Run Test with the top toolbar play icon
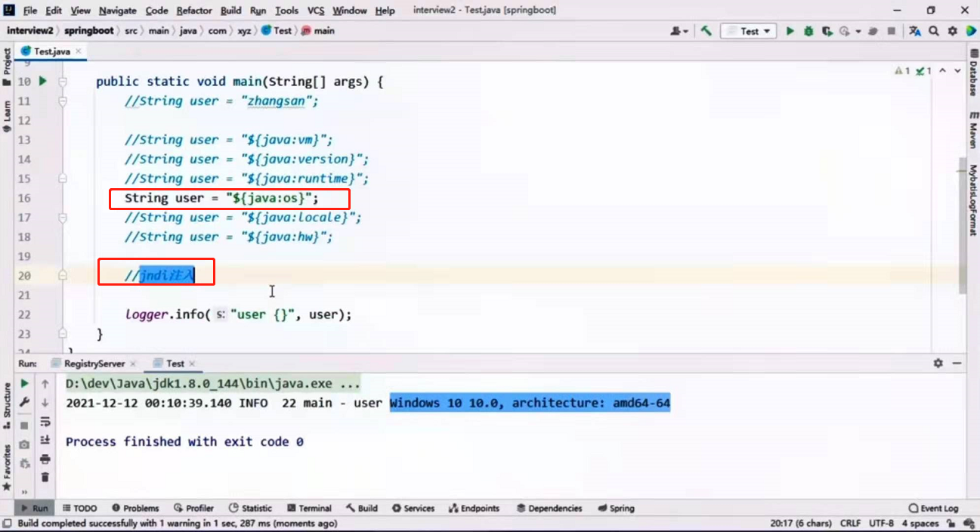The height and width of the screenshot is (532, 980). (790, 31)
